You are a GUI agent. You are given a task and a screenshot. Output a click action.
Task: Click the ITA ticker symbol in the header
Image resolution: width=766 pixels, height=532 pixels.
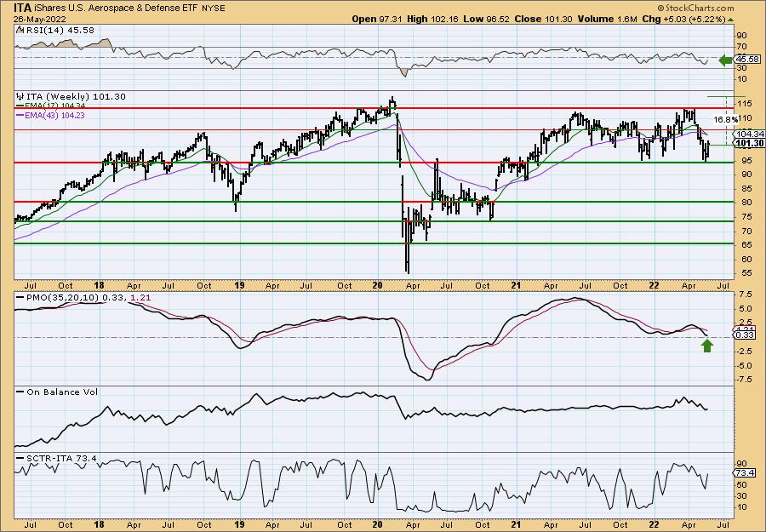(22, 8)
